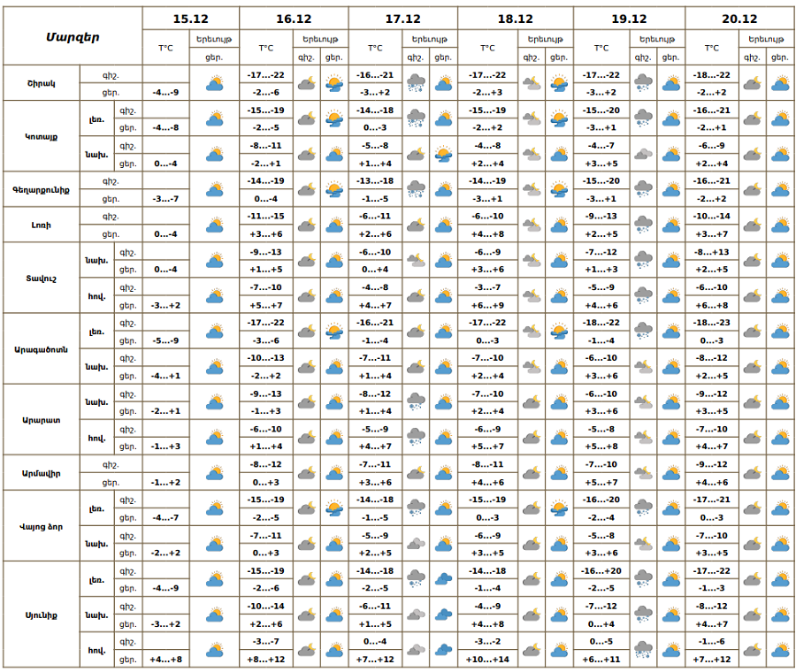
Task: Select Շիրակ's 18.12 daytime windy sun icon
Action: tap(559, 83)
